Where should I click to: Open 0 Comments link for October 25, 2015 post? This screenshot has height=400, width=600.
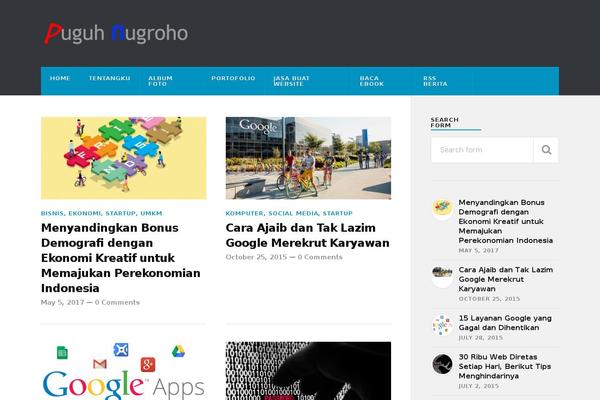pos(320,257)
